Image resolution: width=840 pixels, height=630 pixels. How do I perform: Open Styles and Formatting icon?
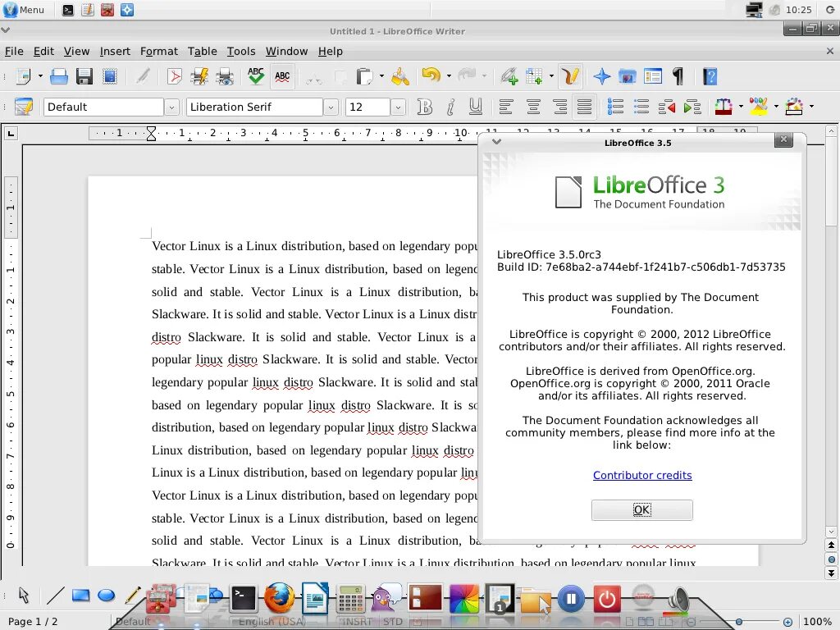pyautogui.click(x=24, y=107)
